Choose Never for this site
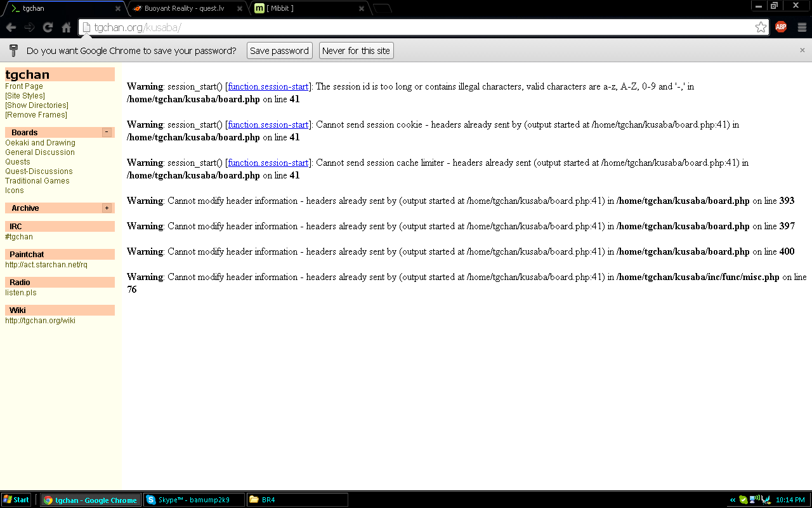The image size is (812, 508). pyautogui.click(x=356, y=51)
